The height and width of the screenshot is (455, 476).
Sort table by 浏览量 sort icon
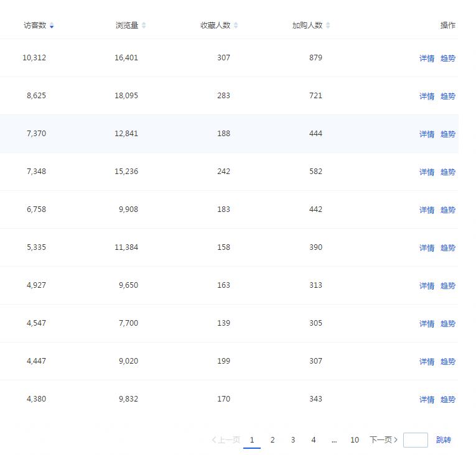pyautogui.click(x=144, y=25)
